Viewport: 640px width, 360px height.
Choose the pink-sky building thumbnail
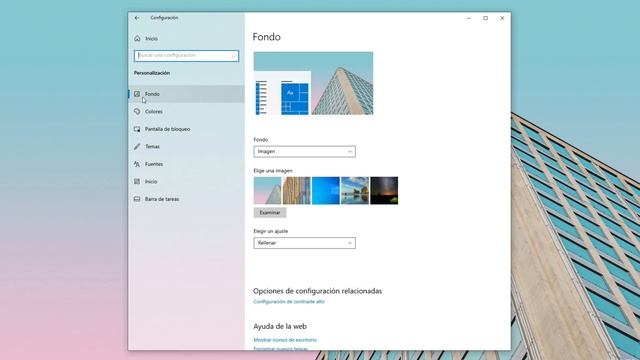(267, 191)
